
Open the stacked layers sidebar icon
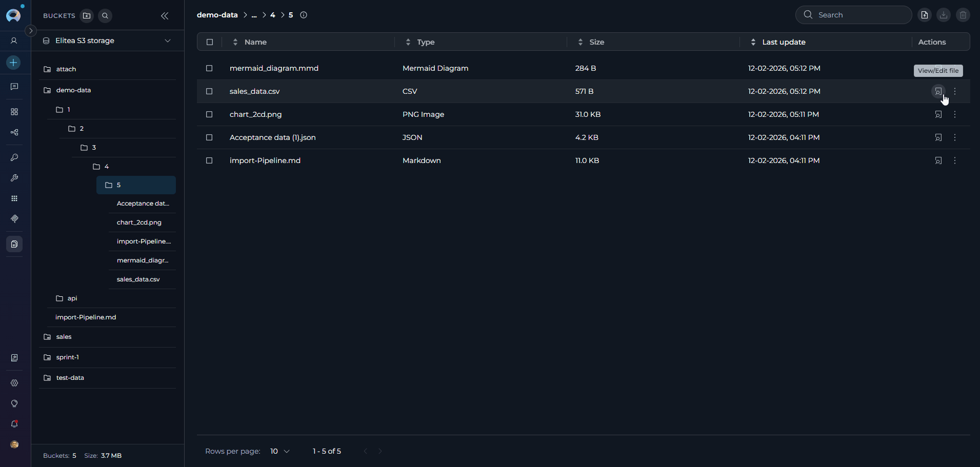(14, 219)
